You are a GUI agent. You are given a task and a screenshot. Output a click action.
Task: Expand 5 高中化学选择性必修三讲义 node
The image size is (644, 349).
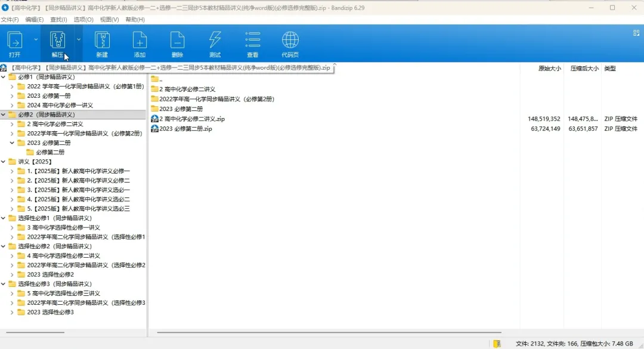[x=12, y=293]
